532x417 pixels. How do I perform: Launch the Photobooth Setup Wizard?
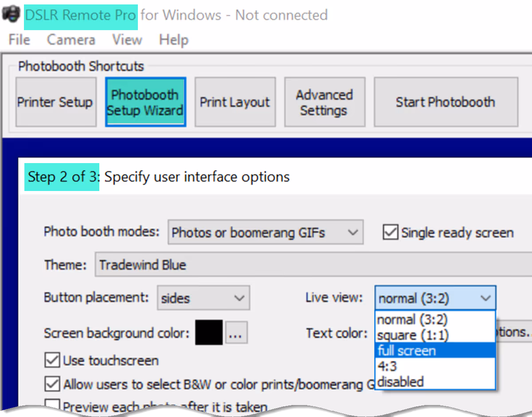coord(145,102)
